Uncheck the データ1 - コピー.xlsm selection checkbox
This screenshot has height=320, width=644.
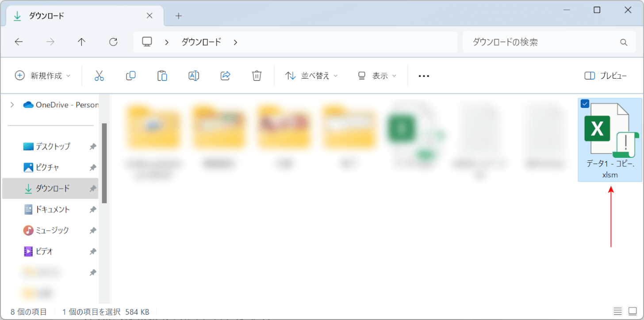point(585,104)
